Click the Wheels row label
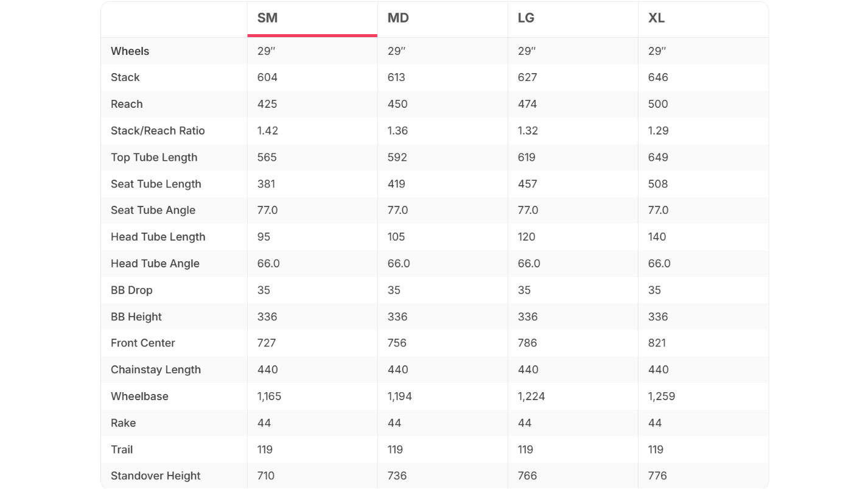The height and width of the screenshot is (489, 868). (130, 51)
